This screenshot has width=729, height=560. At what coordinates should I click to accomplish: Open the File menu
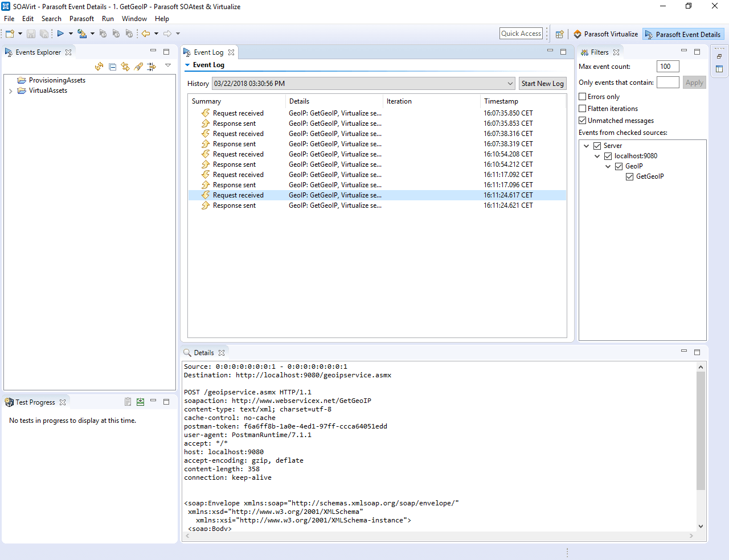tap(9, 19)
